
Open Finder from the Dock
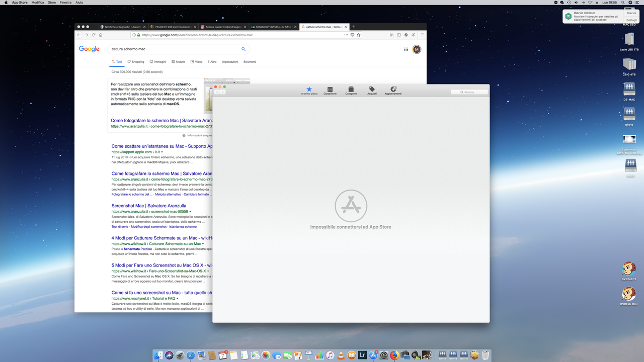[x=158, y=355]
